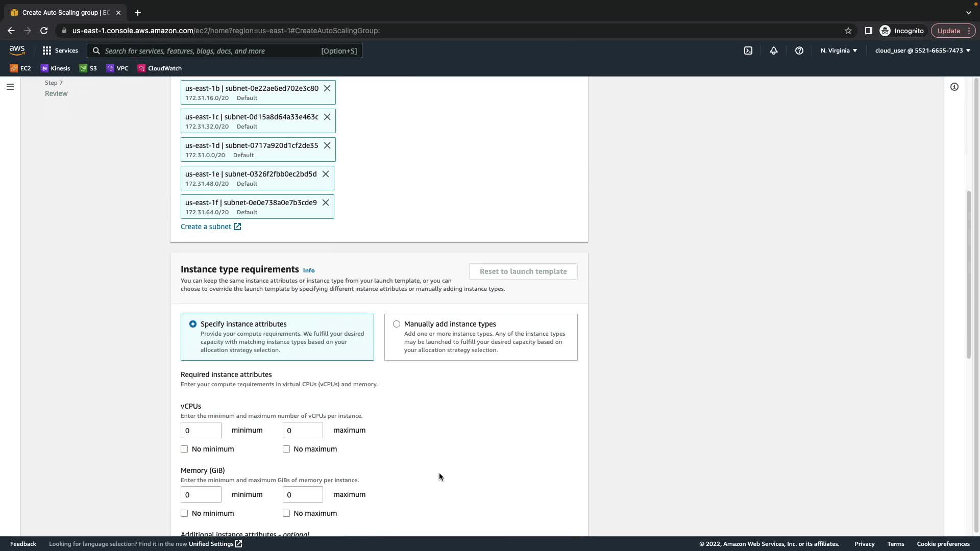Screen dimensions: 980x551
Task: Click the AWS logo home icon
Action: point(17,50)
